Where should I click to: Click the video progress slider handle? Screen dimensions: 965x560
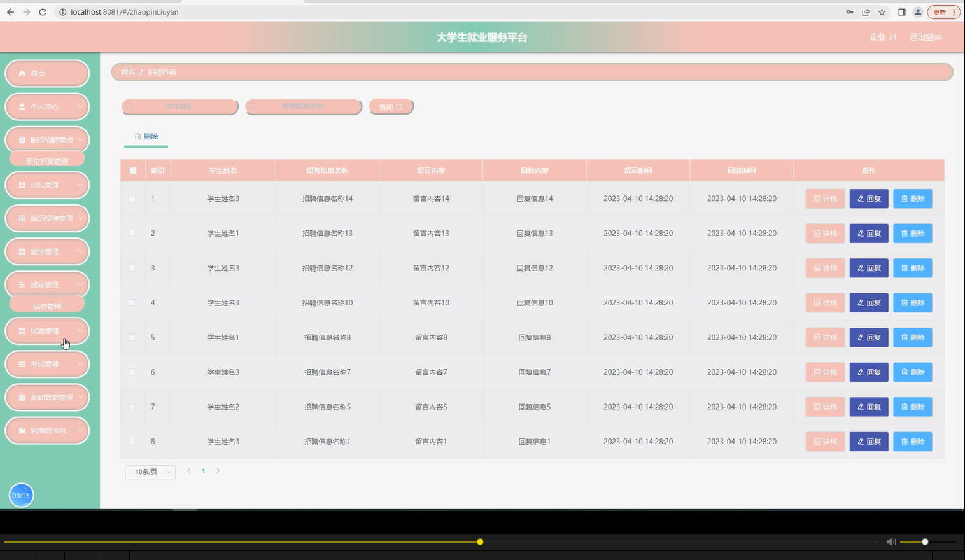(x=480, y=542)
